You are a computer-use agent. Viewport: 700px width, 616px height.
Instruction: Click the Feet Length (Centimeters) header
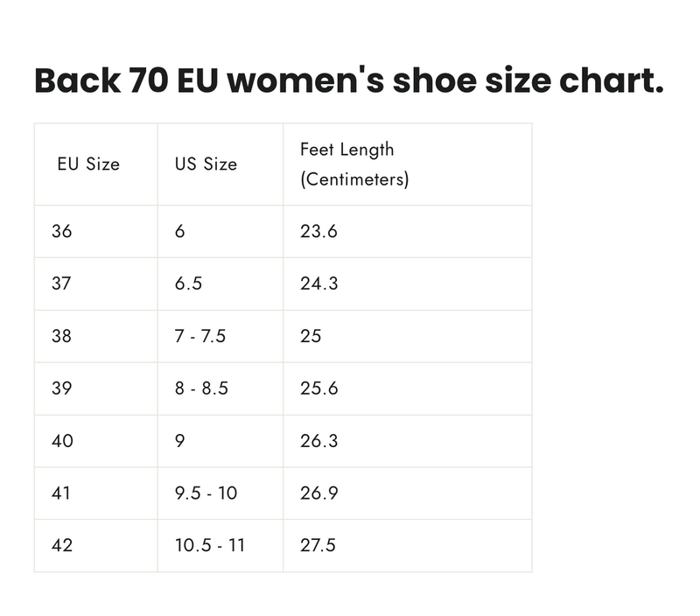[354, 164]
